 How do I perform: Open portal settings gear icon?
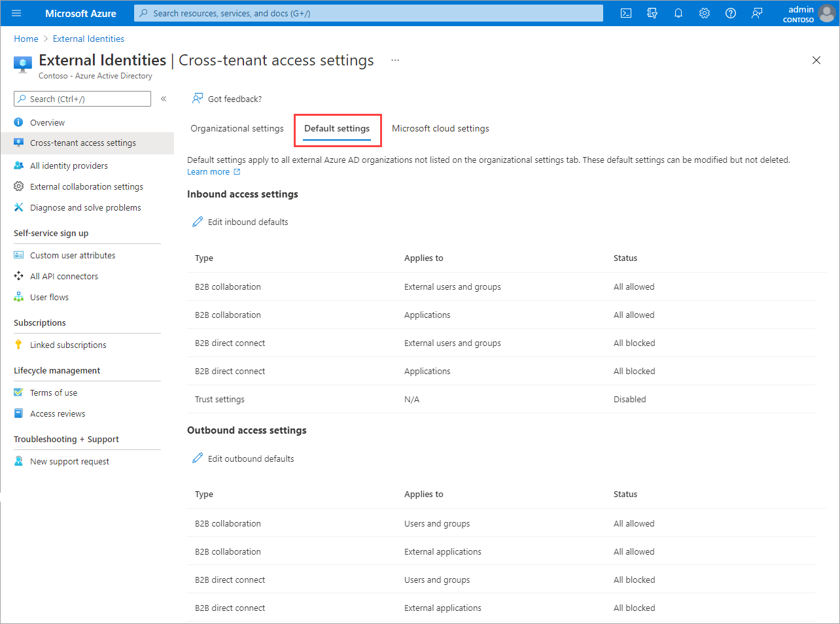click(705, 13)
